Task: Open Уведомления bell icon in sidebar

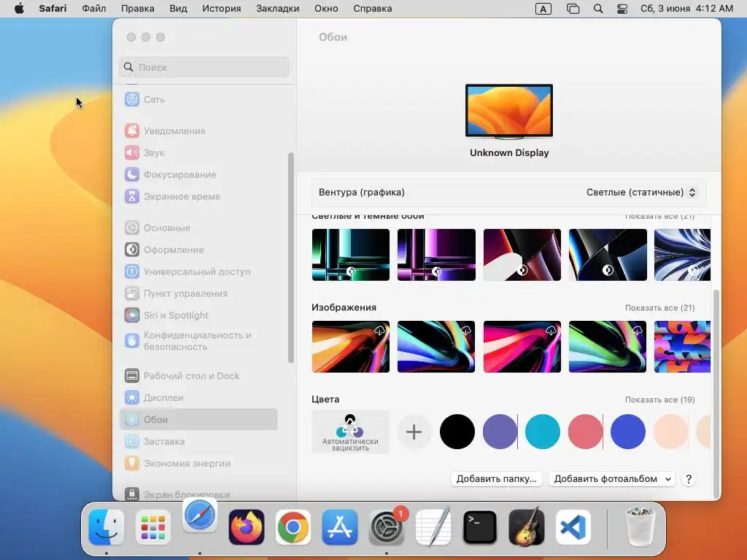Action: (x=132, y=131)
